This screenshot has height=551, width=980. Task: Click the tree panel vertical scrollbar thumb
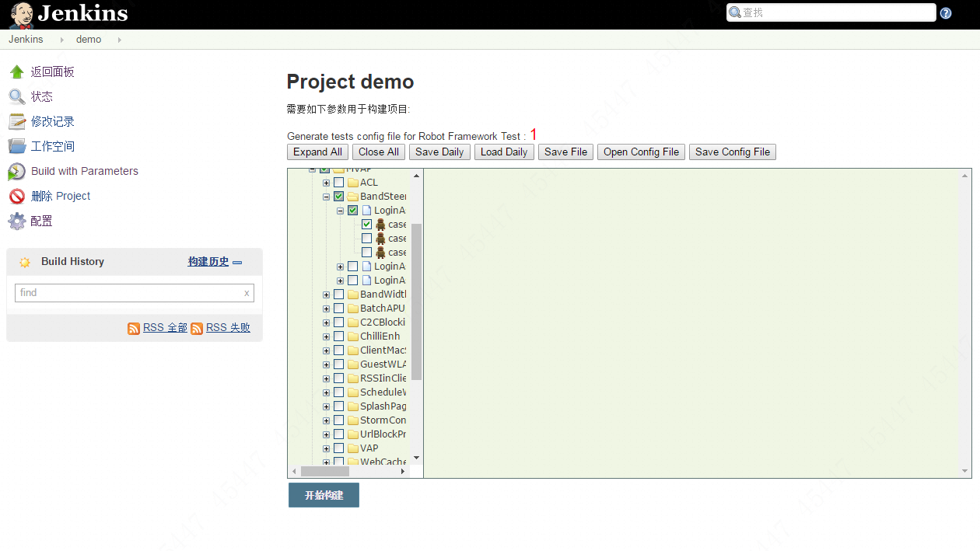416,302
